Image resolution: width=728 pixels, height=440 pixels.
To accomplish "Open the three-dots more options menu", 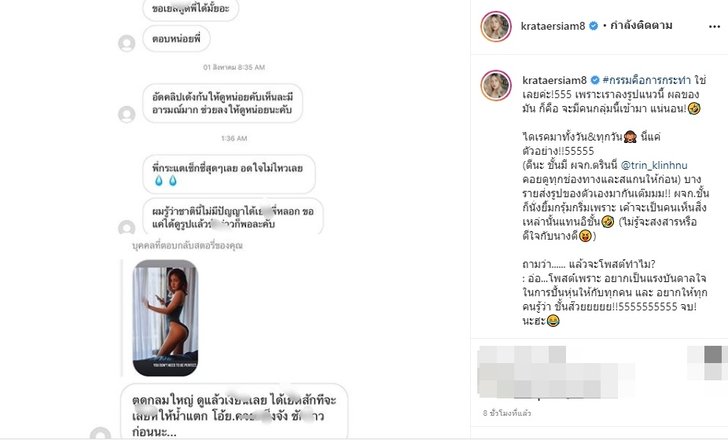I will point(714,27).
